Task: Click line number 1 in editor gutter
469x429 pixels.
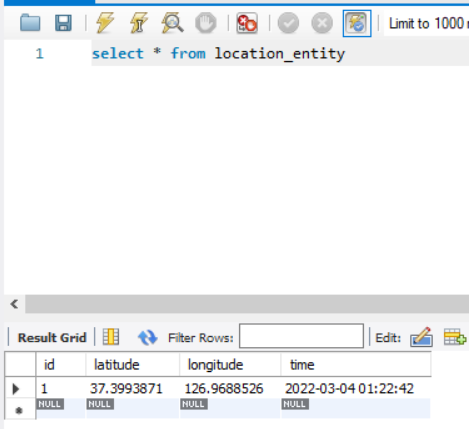Action: (40, 54)
